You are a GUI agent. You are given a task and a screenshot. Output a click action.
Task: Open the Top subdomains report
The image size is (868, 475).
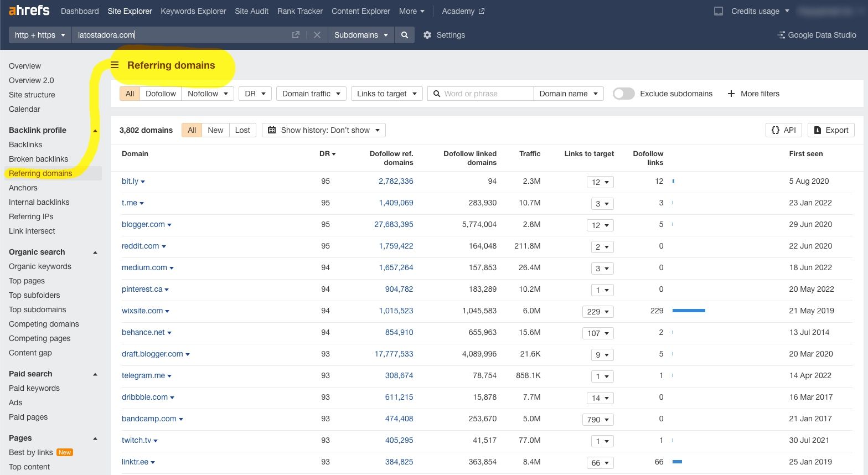point(37,309)
